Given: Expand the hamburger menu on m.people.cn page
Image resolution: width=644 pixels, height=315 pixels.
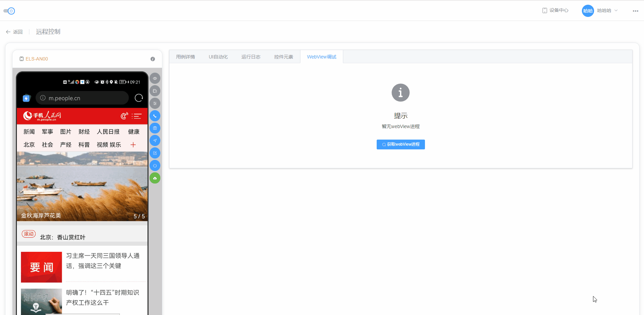Looking at the screenshot, I should [x=137, y=116].
